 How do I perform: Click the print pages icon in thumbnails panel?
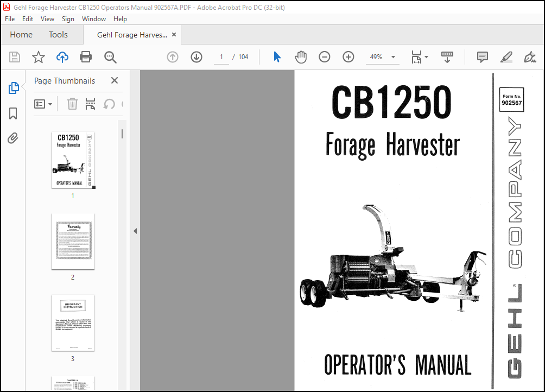(x=90, y=104)
